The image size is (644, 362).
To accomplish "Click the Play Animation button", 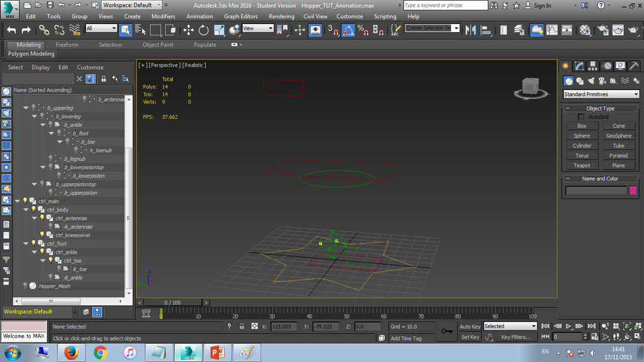I will [x=568, y=326].
